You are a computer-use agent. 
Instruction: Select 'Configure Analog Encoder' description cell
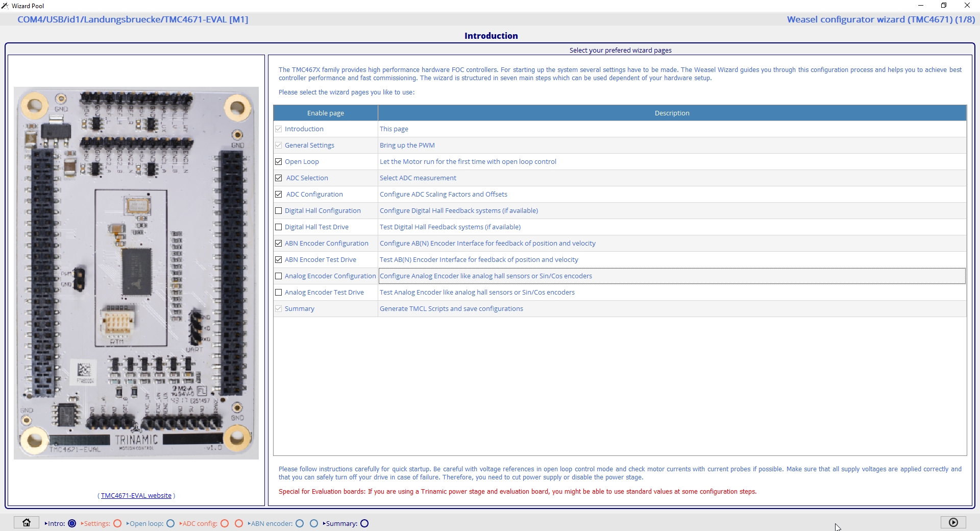point(672,276)
